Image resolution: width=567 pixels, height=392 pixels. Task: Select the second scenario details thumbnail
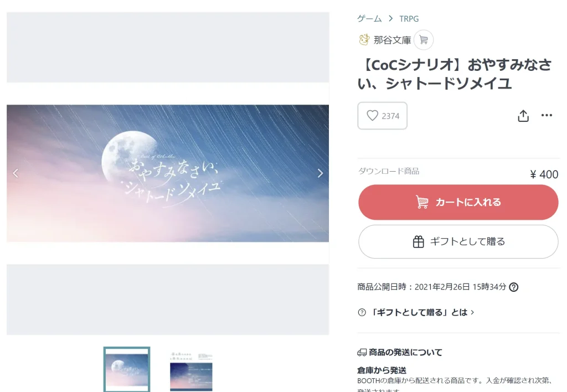(x=191, y=370)
